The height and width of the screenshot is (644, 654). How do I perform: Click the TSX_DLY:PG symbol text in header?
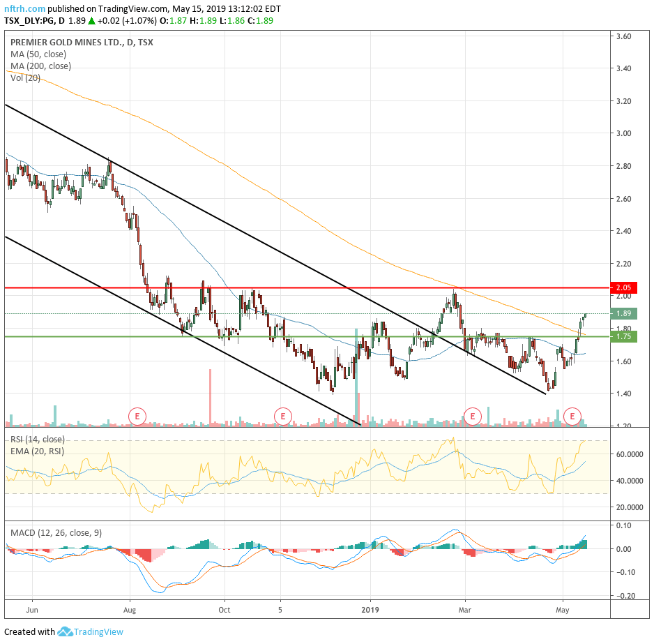click(29, 21)
